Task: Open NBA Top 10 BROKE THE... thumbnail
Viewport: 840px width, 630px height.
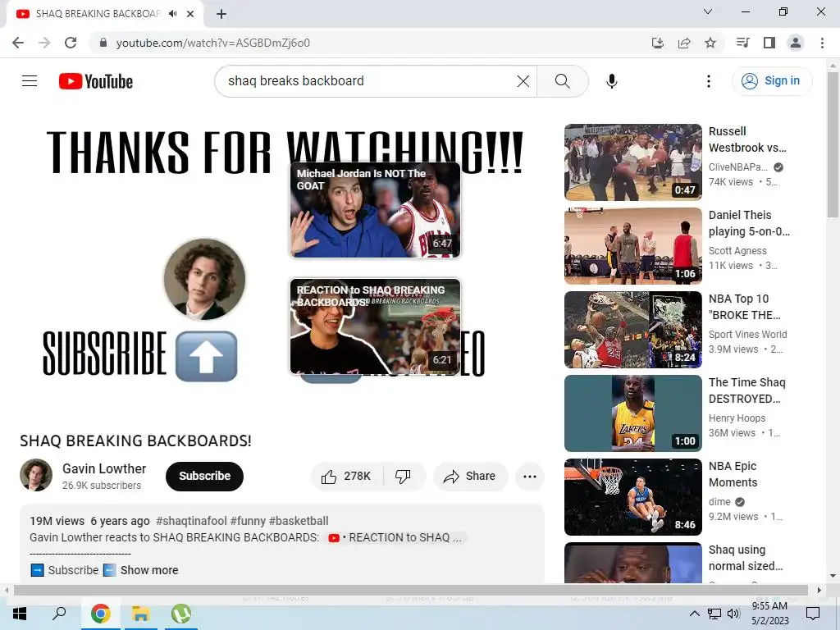Action: 632,330
